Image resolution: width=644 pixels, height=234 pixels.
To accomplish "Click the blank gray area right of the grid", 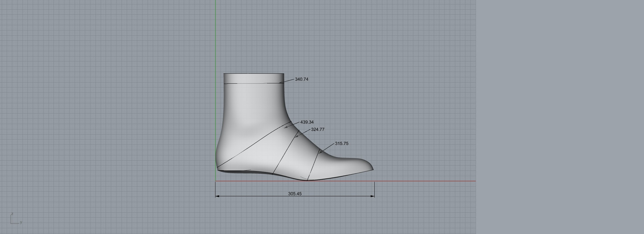I will (556, 117).
